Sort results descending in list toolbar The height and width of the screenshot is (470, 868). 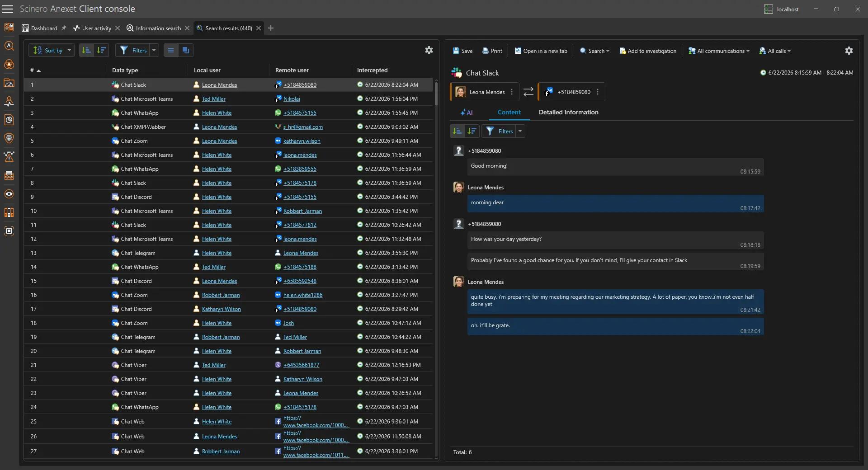[x=101, y=50]
